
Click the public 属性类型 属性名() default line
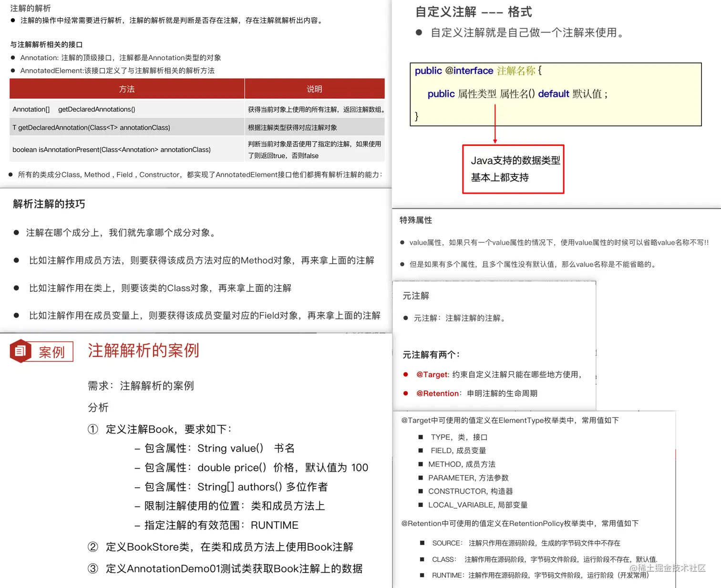coord(518,93)
